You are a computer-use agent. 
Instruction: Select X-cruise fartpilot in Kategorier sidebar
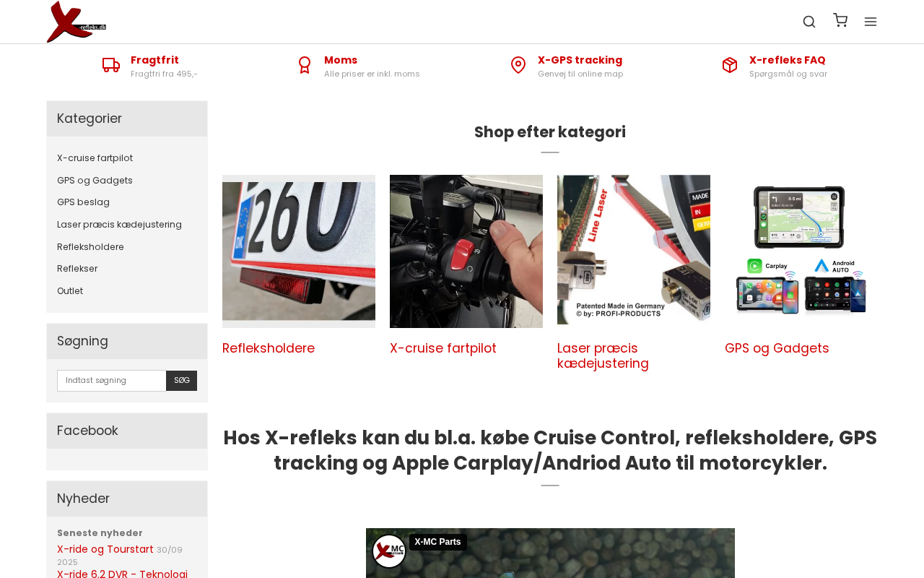(95, 158)
